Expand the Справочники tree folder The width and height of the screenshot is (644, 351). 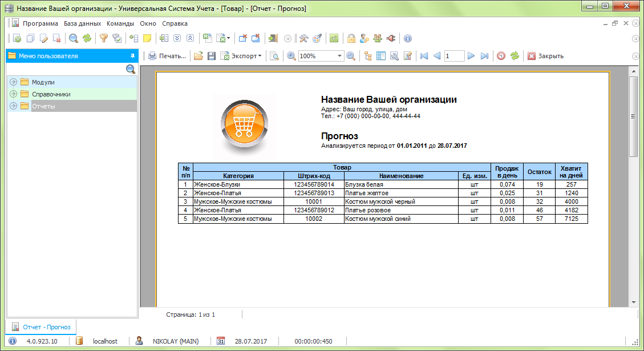tap(14, 94)
